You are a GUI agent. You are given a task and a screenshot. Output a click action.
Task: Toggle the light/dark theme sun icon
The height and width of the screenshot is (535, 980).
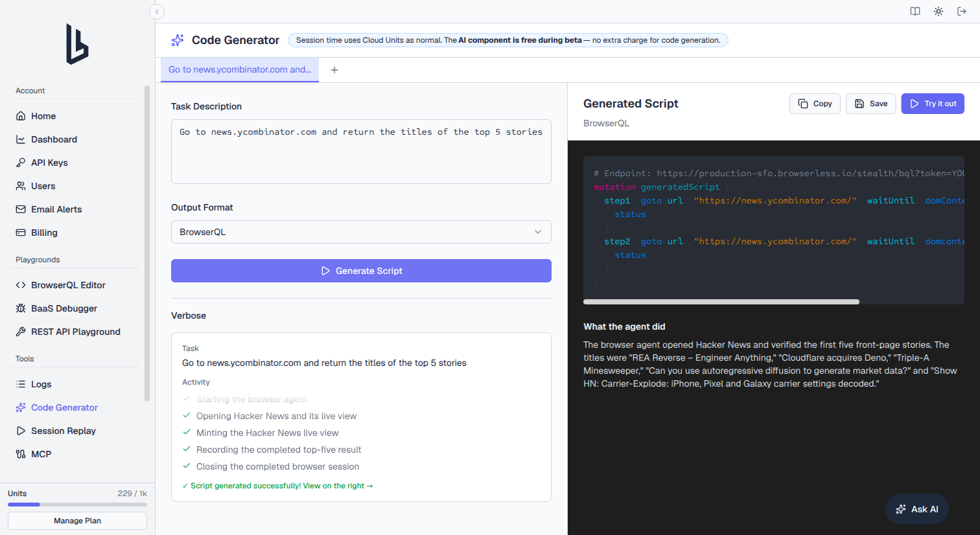click(x=939, y=12)
